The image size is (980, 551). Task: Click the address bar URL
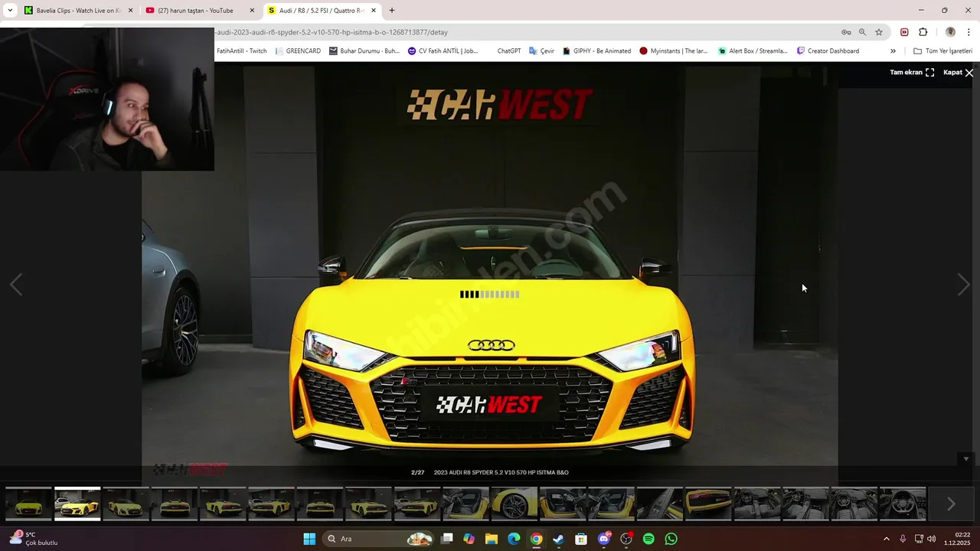[331, 32]
